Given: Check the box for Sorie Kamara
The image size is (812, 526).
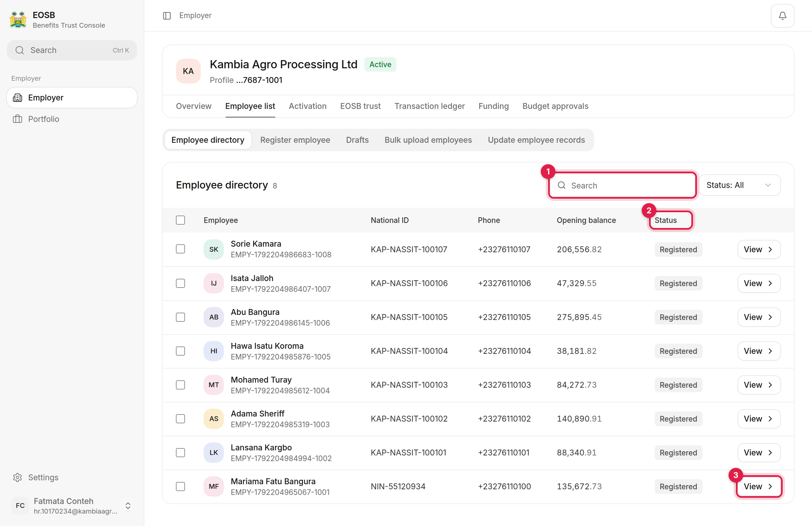Looking at the screenshot, I should pyautogui.click(x=180, y=249).
